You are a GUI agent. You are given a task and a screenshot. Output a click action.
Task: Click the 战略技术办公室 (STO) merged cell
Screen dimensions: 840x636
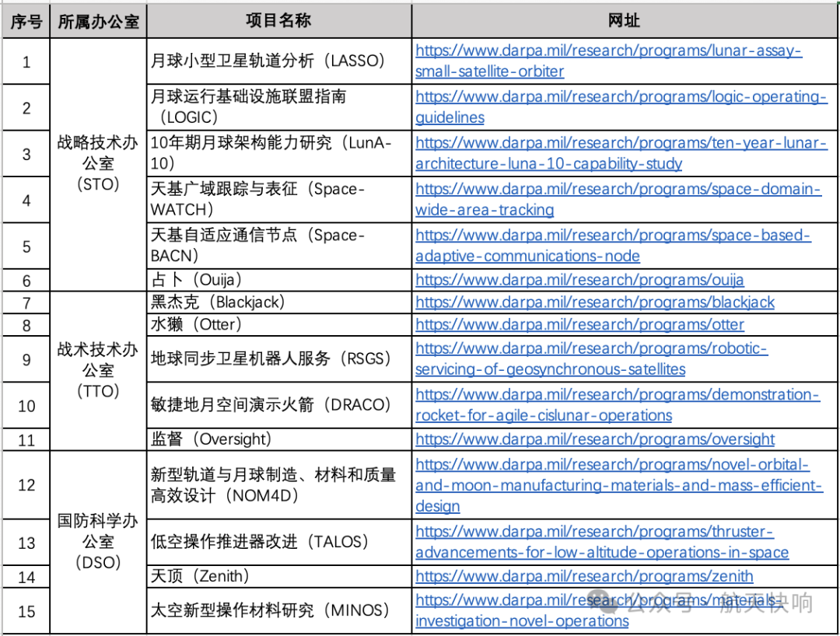tap(98, 164)
